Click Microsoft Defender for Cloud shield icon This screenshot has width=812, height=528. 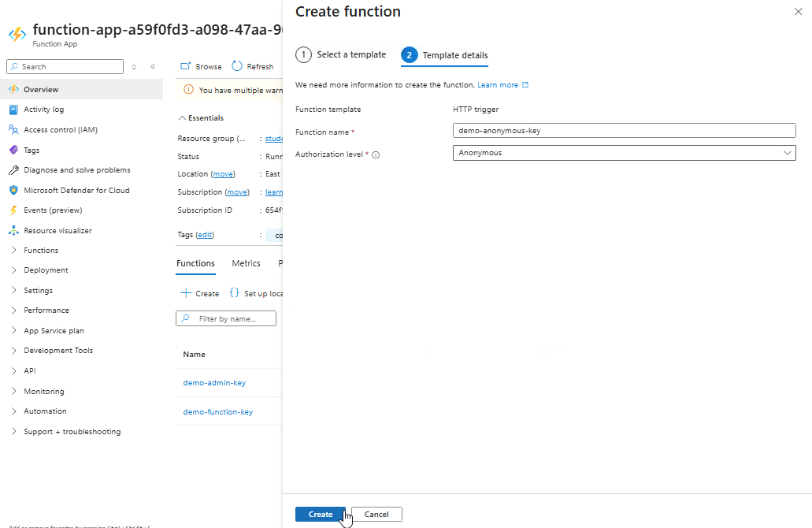pos(13,191)
